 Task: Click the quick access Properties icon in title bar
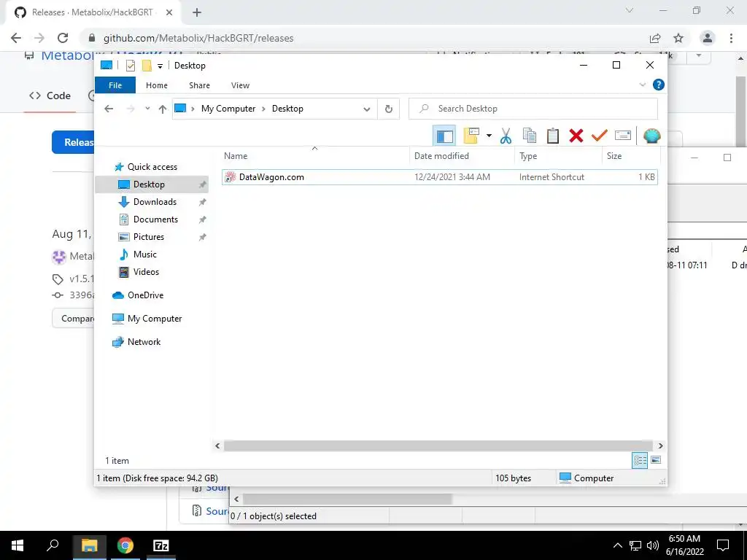tap(131, 66)
